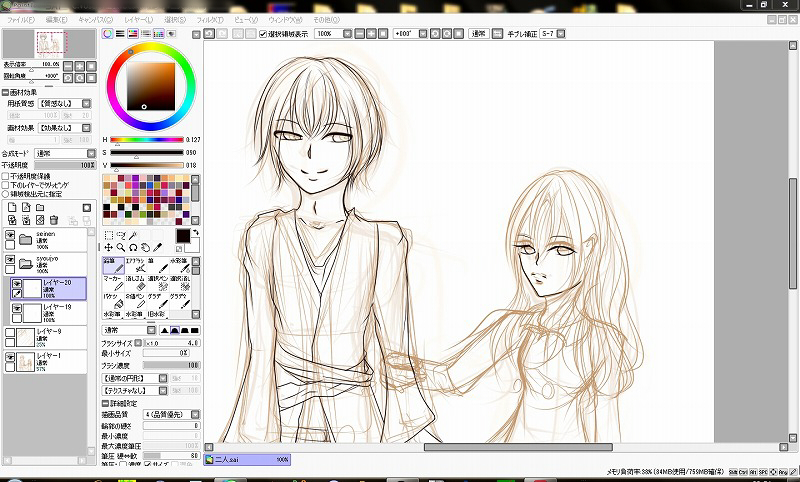Hide layer レイヤー1 eye icon
Image resolution: width=800 pixels, height=482 pixels.
10,357
